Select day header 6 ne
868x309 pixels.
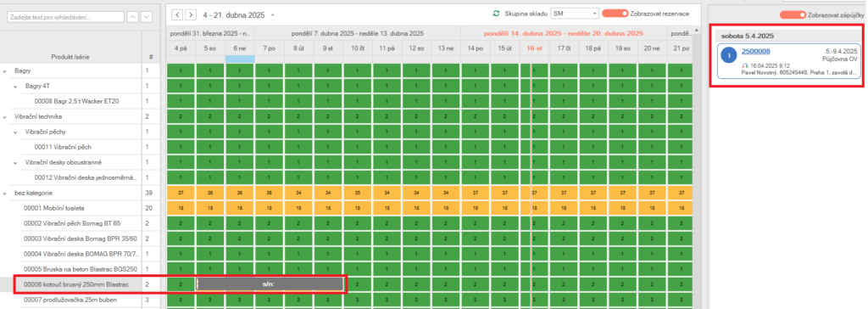pos(239,49)
